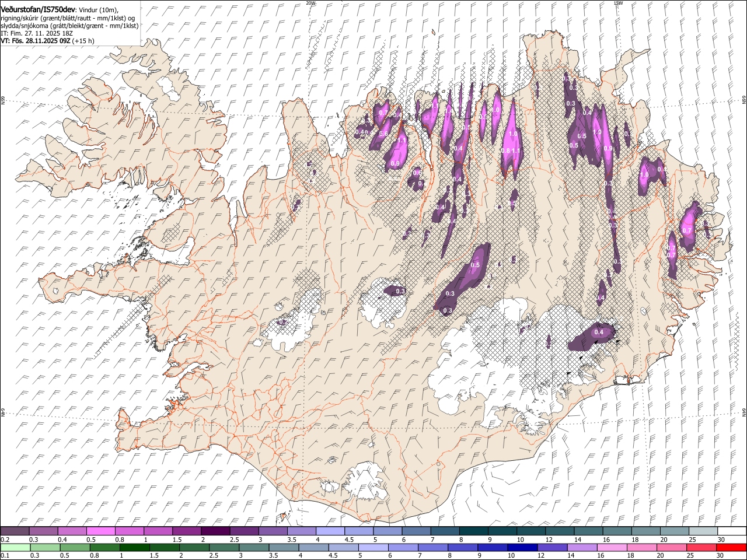Click the 0.1 label of the rain legend row
This screenshot has height=560, width=747.
click(x=4, y=555)
